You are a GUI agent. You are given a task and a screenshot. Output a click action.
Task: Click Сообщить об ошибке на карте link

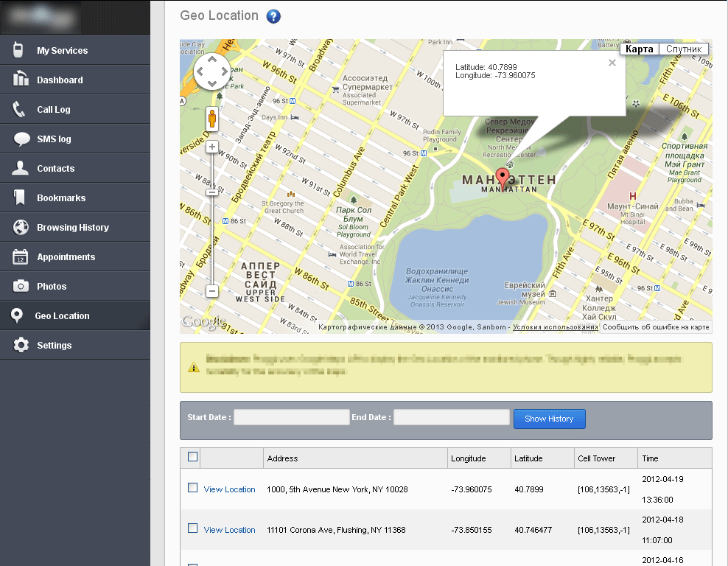pyautogui.click(x=656, y=327)
